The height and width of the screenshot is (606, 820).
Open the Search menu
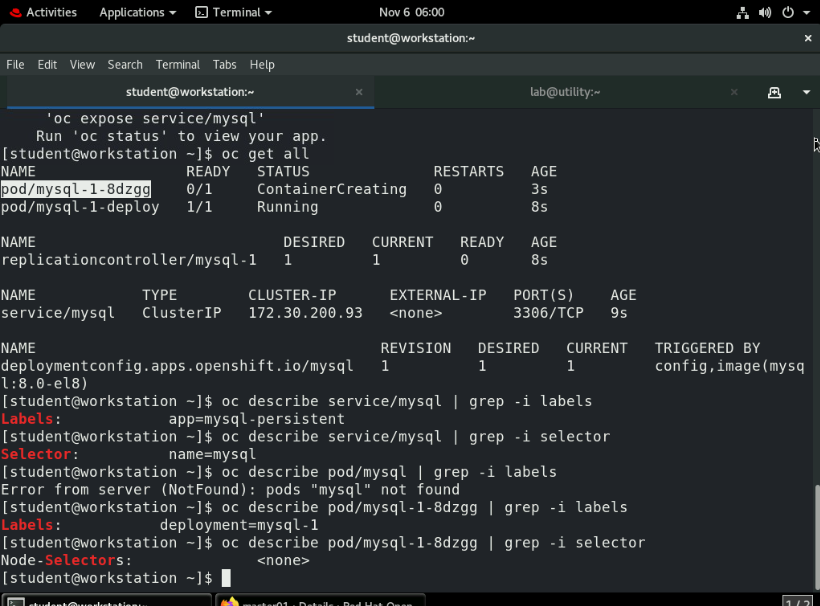(x=125, y=64)
